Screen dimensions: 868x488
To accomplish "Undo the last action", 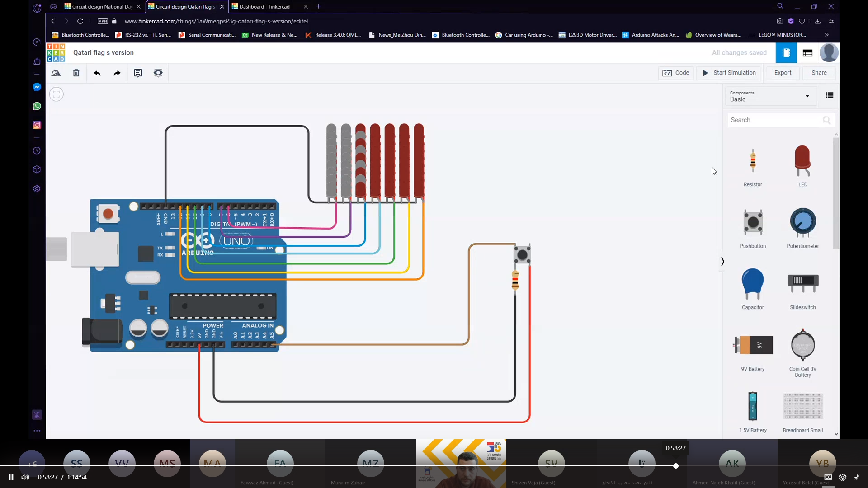I will coord(97,73).
